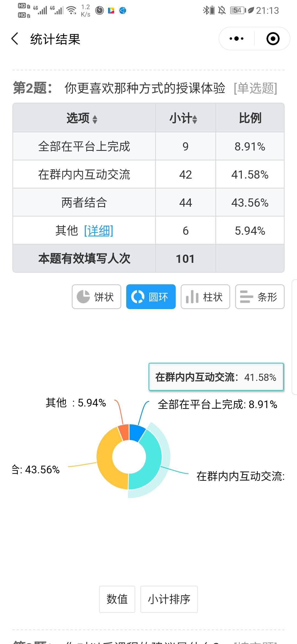Select the 两者结合 table row
Image resolution: width=297 pixels, height=644 pixels.
coord(84,203)
